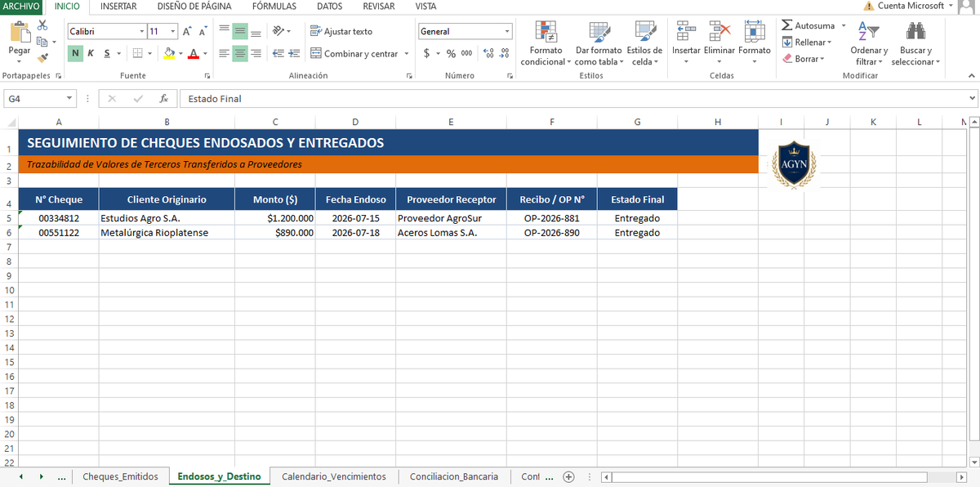
Task: Collapse the ribbon with the caret button
Action: (x=971, y=76)
